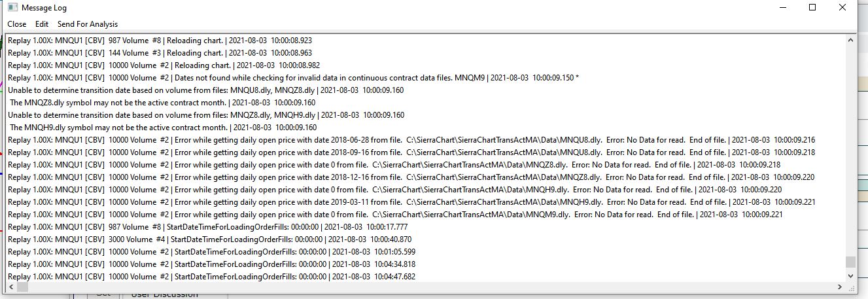The width and height of the screenshot is (868, 299).
Task: Click the horizontal scrollbar left arrow
Action: point(10,287)
